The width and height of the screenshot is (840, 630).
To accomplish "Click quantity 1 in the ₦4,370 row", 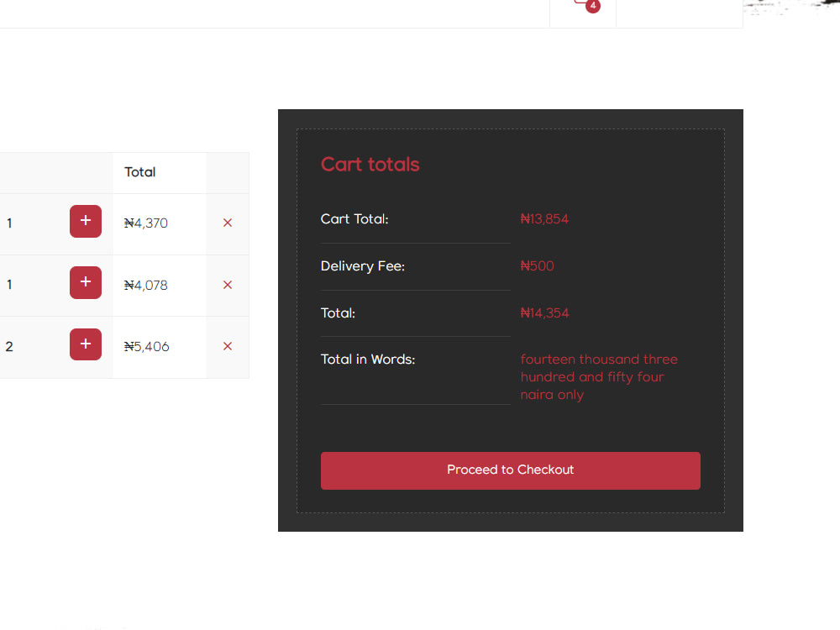I will pos(9,223).
